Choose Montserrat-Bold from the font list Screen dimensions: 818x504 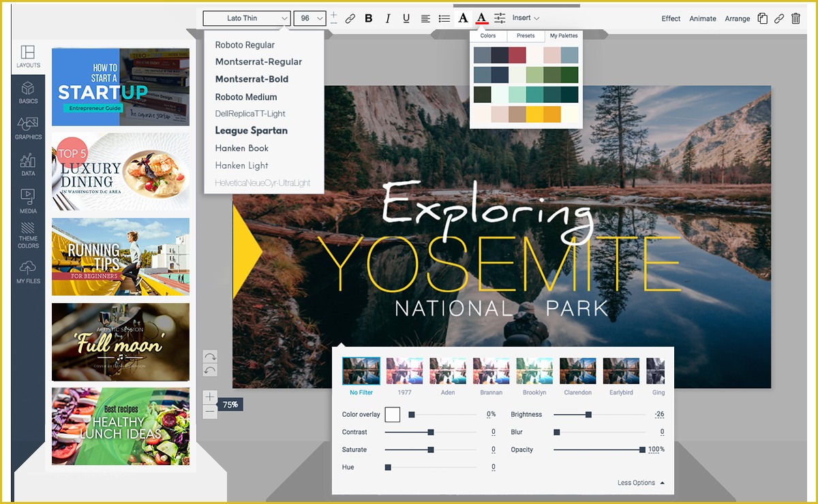pos(252,79)
